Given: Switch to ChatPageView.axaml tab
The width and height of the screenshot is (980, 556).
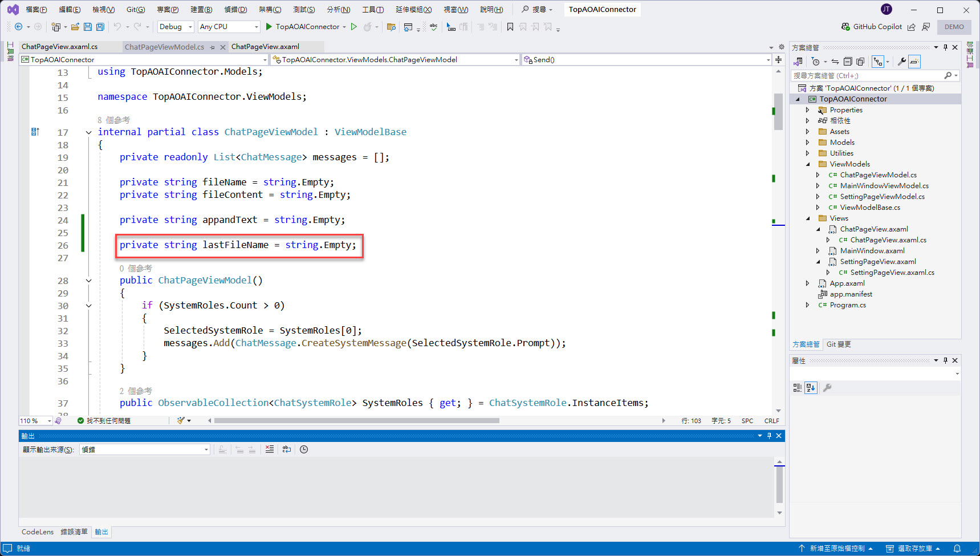Looking at the screenshot, I should 265,47.
